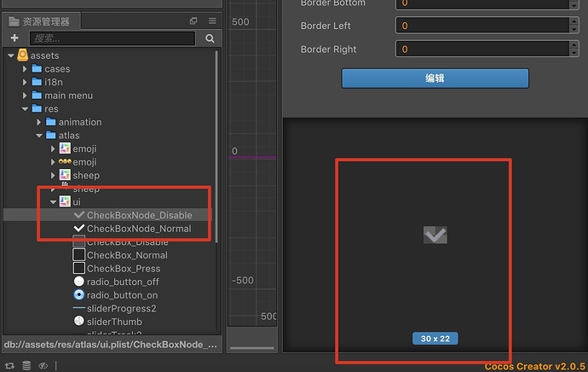Collapse the assets root folder
Viewport: 588px width, 372px height.
(x=11, y=55)
